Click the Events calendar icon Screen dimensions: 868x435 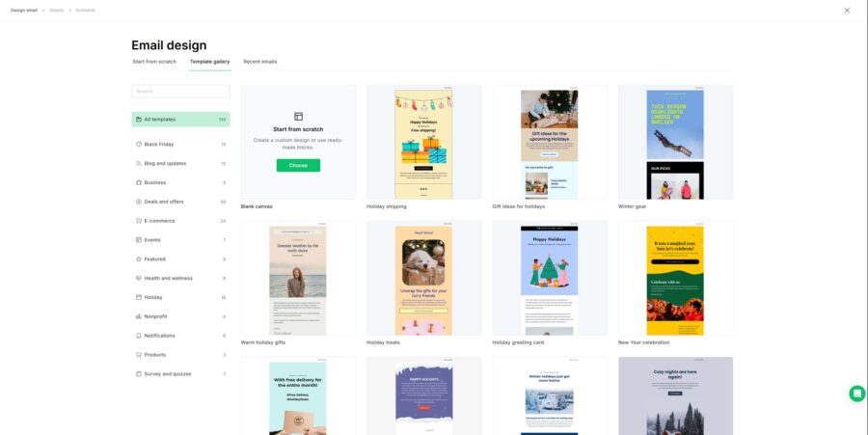pyautogui.click(x=138, y=239)
